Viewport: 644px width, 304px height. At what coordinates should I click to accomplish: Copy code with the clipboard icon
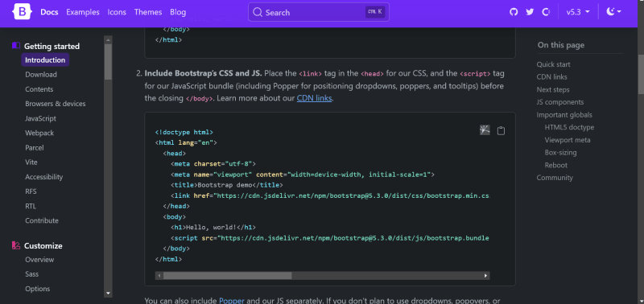(501, 130)
